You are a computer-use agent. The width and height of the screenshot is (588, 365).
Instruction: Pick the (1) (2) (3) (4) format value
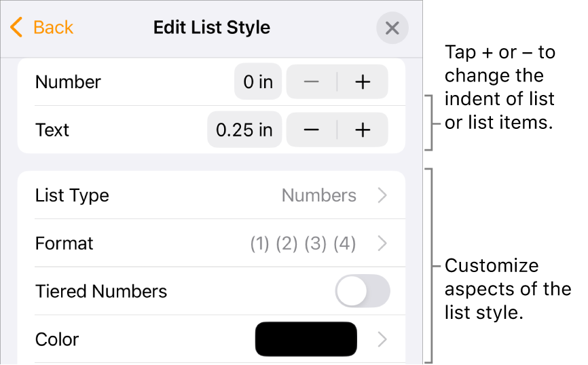click(x=303, y=244)
